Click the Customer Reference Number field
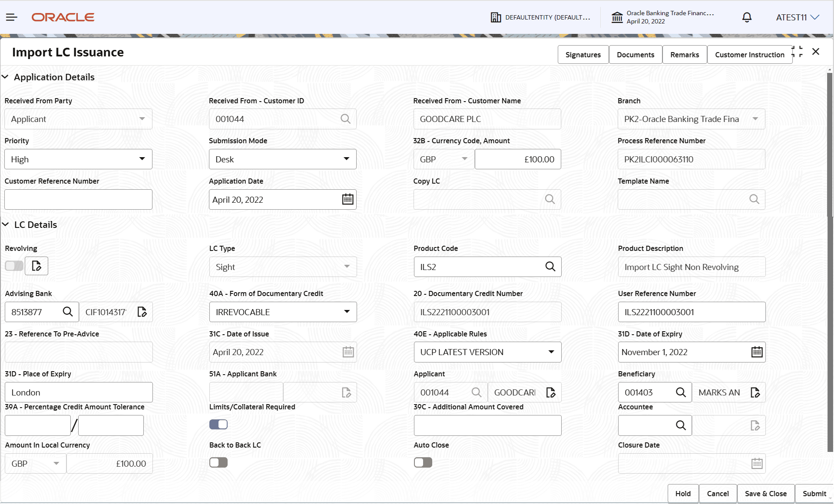This screenshot has height=504, width=834. 78,200
